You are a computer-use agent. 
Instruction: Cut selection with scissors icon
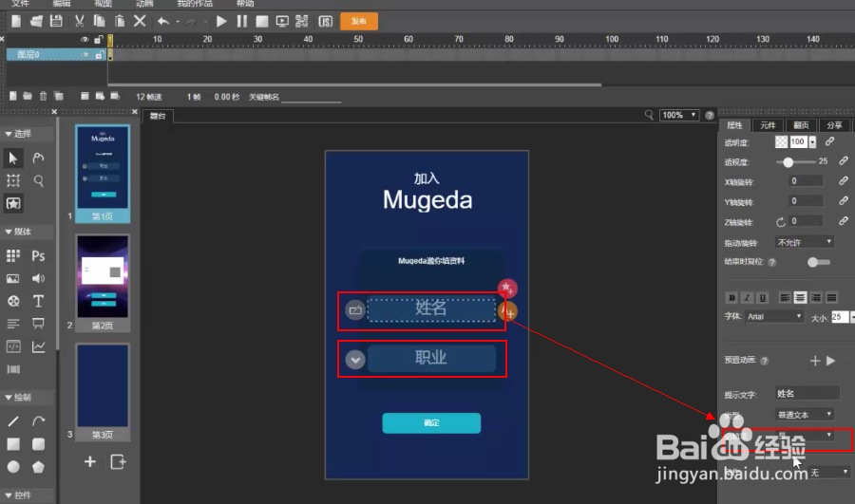coord(79,21)
